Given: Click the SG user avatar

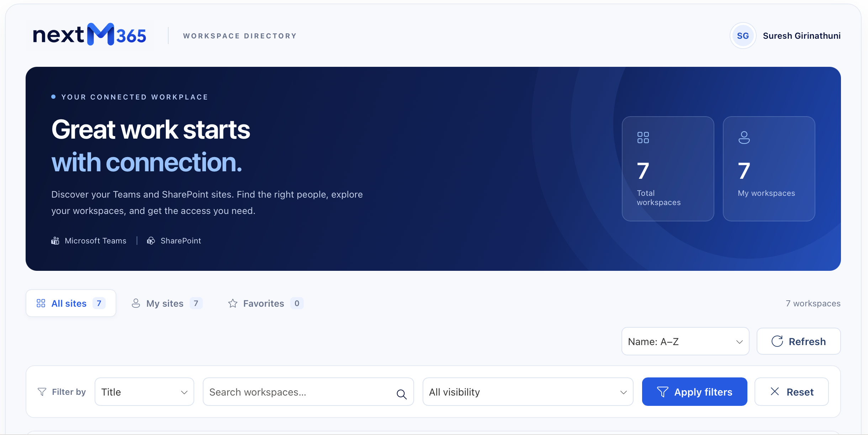Looking at the screenshot, I should pos(743,36).
